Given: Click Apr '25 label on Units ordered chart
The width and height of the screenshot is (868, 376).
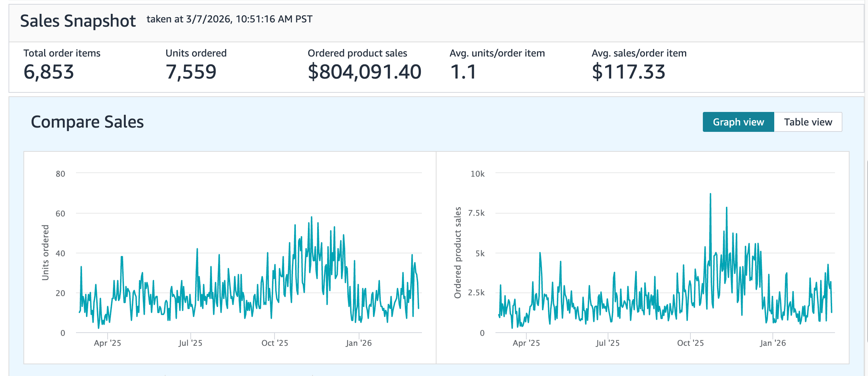Looking at the screenshot, I should pos(107,343).
